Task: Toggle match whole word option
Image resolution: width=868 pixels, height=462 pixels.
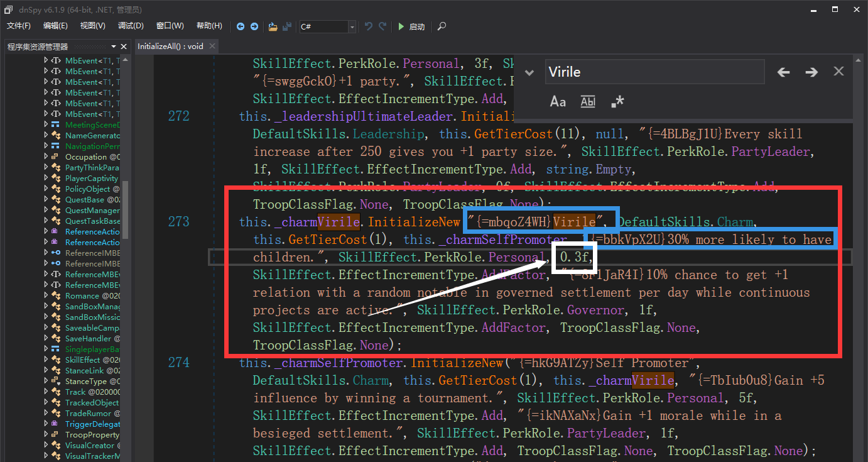Action: click(x=588, y=101)
